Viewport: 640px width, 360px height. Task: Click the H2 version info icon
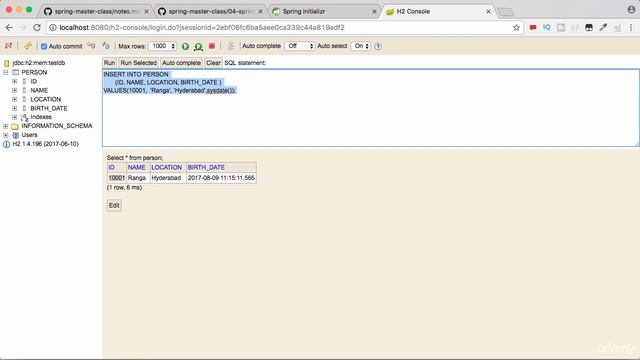point(6,144)
